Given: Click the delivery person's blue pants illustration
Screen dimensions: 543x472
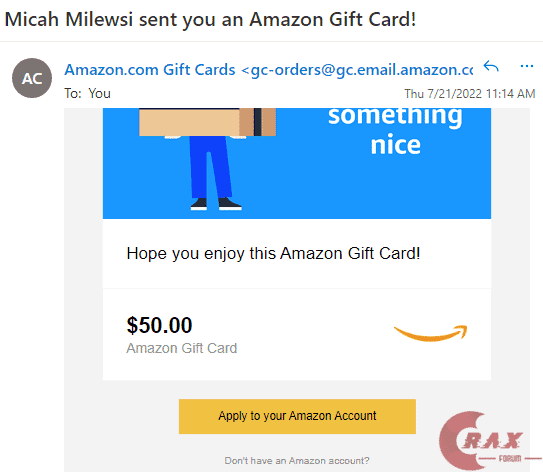Looking at the screenshot, I should tap(211, 167).
